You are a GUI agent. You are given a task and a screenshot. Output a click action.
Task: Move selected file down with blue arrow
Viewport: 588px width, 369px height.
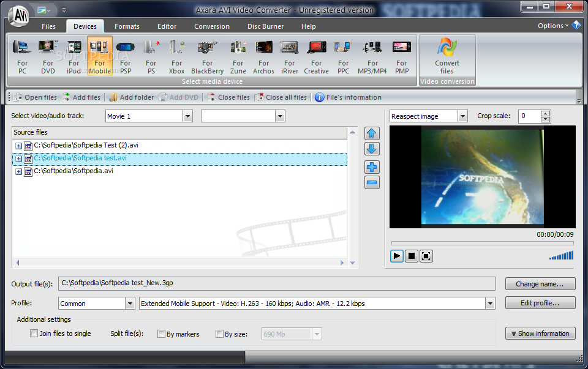click(372, 149)
